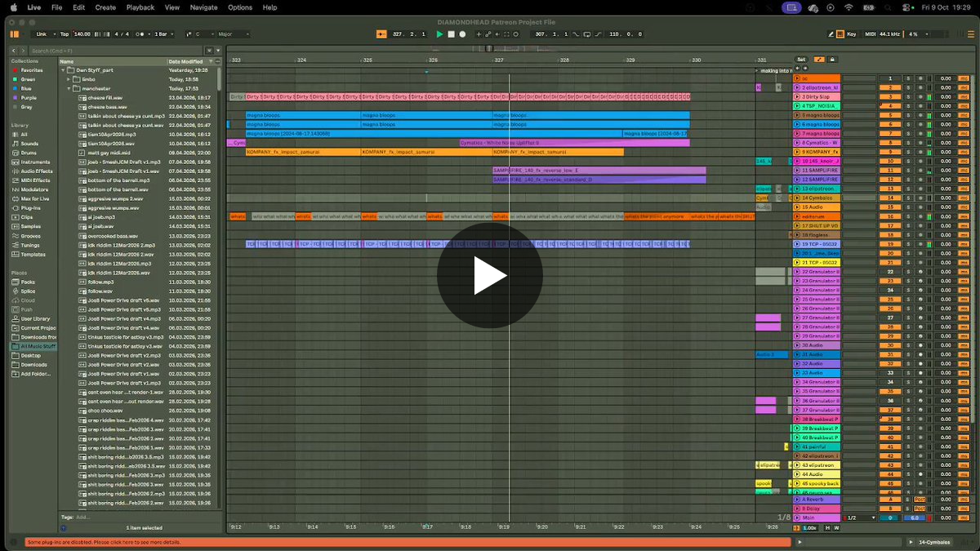980x551 pixels.
Task: Enable Draw Mode pencil
Action: coord(831,34)
